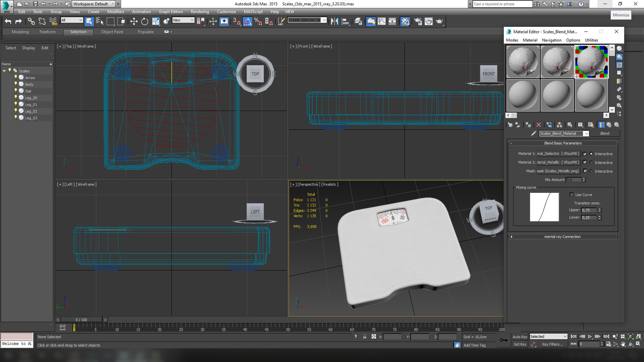Image resolution: width=644 pixels, height=362 pixels.
Task: Open Render Setup via teapot icon
Action: pyautogui.click(x=418, y=21)
